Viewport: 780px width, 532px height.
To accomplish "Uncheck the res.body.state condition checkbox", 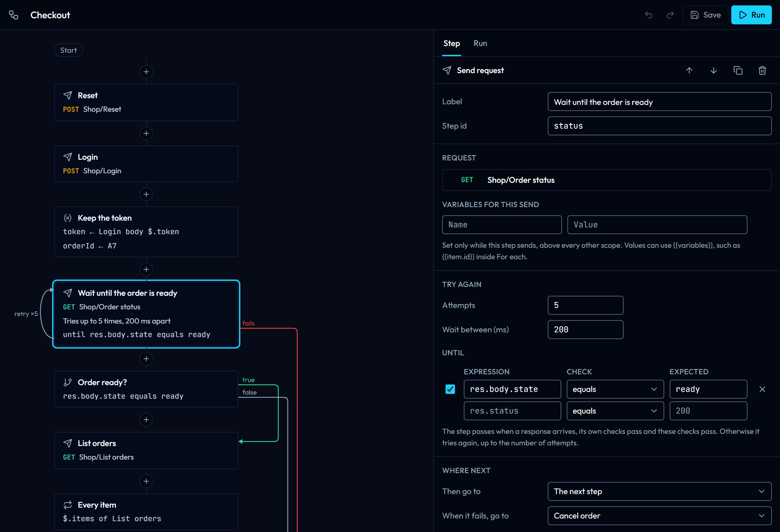I will (450, 389).
